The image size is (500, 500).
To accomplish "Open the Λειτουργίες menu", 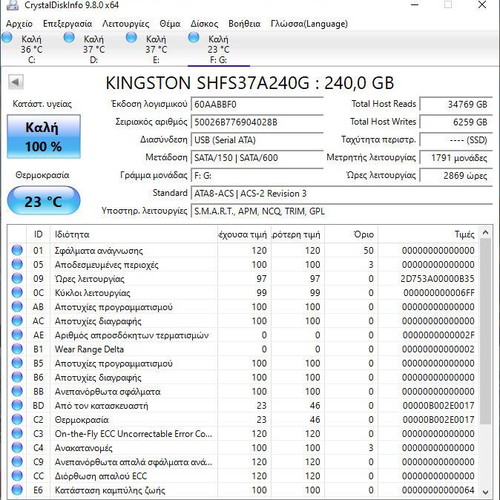I will coord(126,24).
